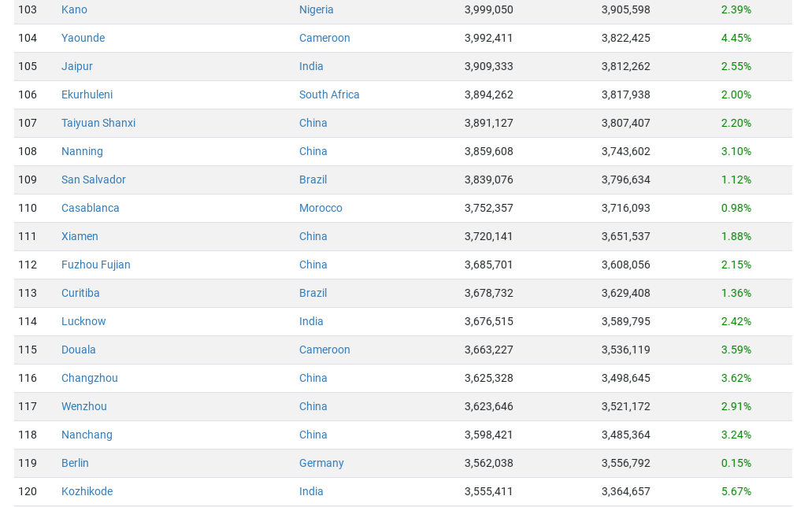The height and width of the screenshot is (507, 812).
Task: Click the Changzhou city link
Action: (x=90, y=378)
